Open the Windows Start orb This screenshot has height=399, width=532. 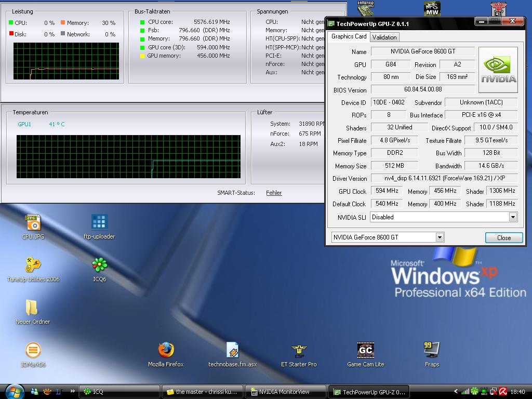tap(15, 392)
